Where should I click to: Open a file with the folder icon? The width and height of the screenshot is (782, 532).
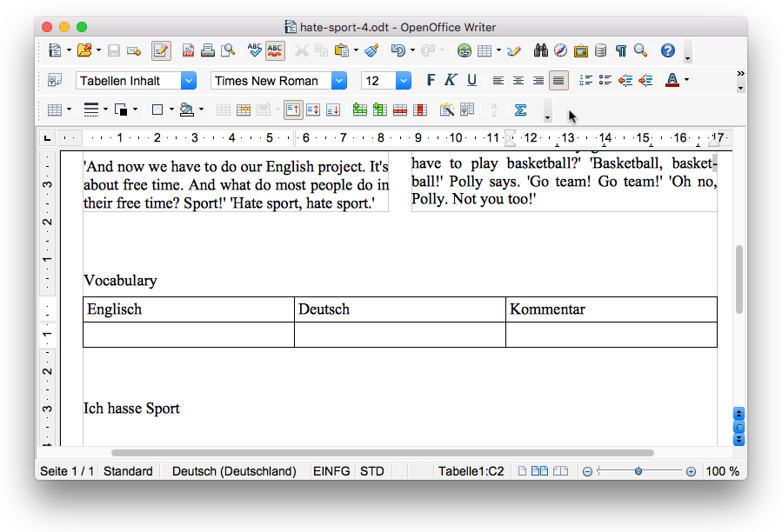(84, 50)
